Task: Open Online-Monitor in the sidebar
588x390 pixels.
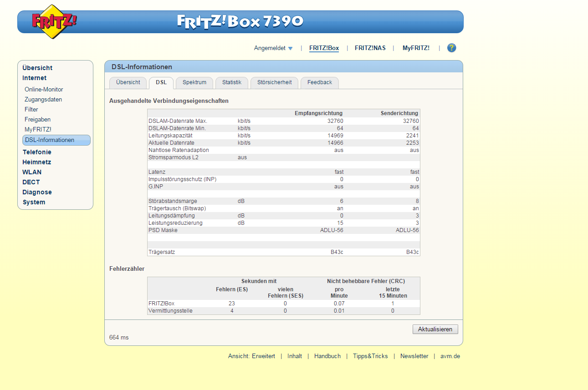Action: [44, 90]
